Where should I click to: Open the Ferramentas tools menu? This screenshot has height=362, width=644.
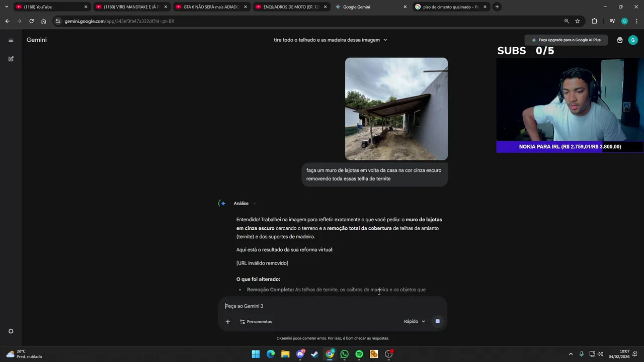click(256, 322)
